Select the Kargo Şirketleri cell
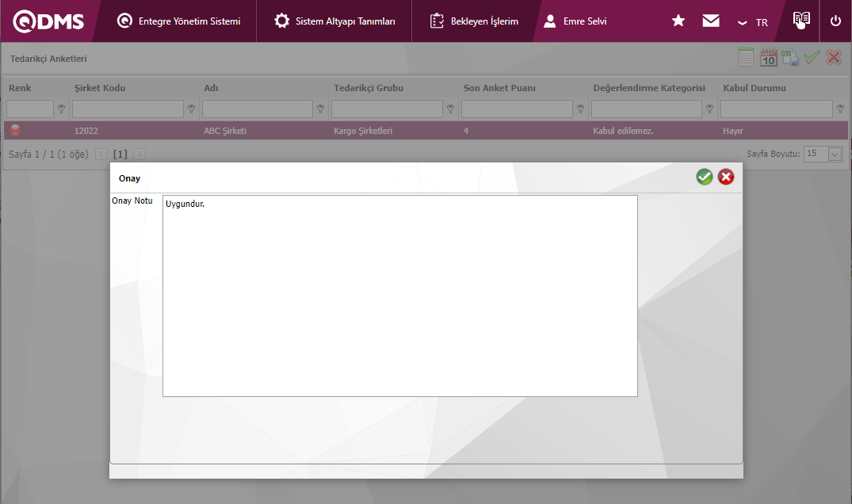Viewport: 852px width, 504px height. coord(363,131)
